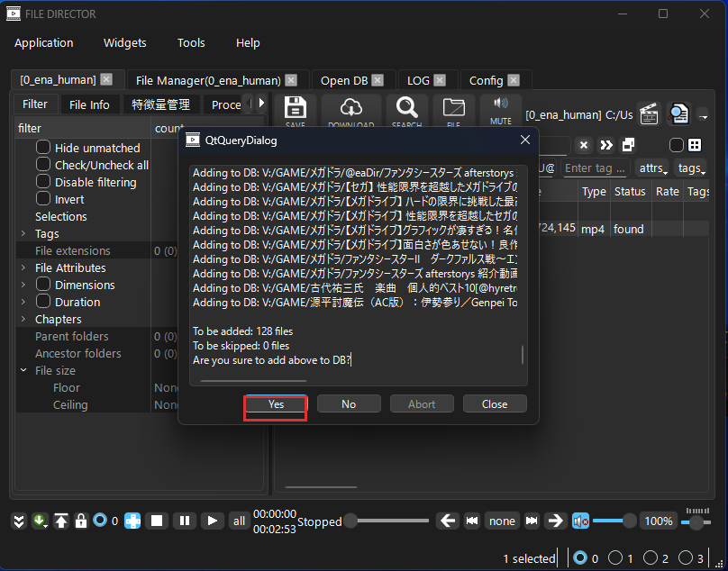Screen dimensions: 728x571
Task: Click the volume slider in player bar
Action: (613, 521)
